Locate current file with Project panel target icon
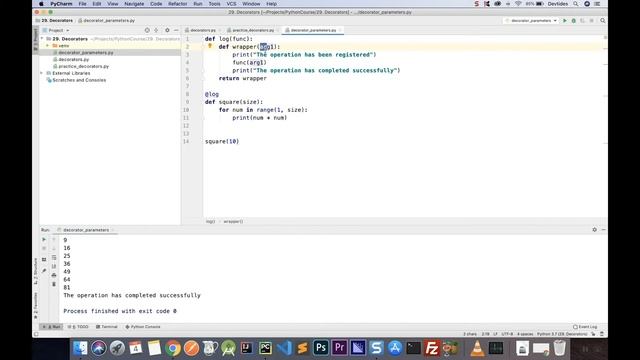Image resolution: width=640 pixels, height=360 pixels. pyautogui.click(x=147, y=30)
